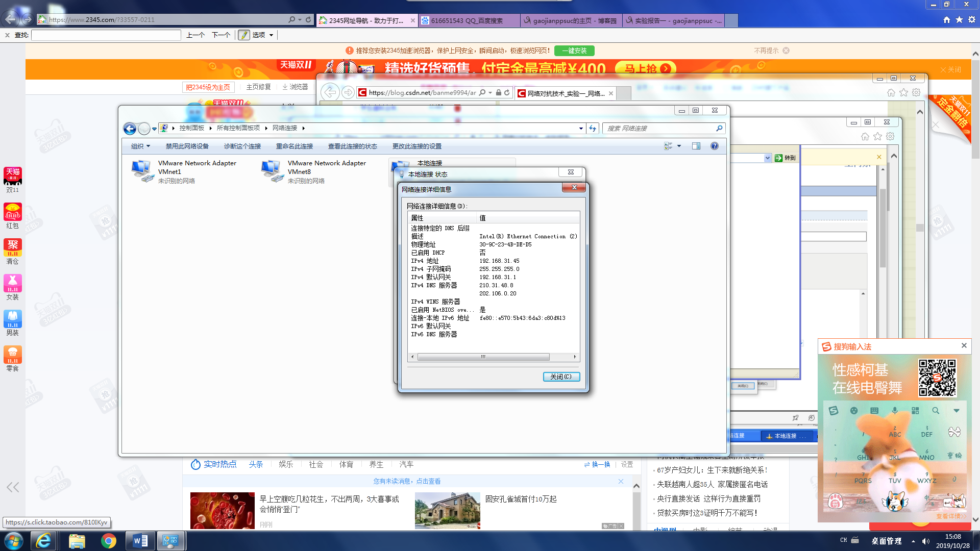Open Word from the taskbar
This screenshot has width=980, height=551.
pyautogui.click(x=140, y=541)
